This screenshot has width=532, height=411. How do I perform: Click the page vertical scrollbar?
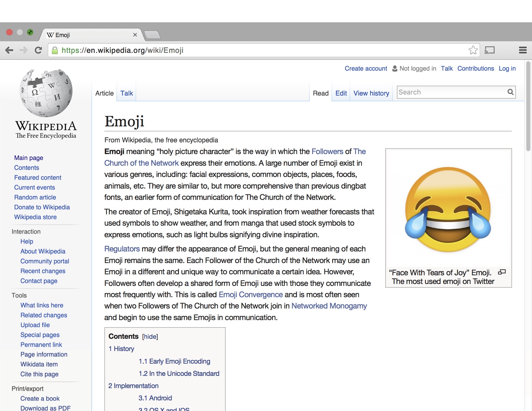pyautogui.click(x=528, y=106)
